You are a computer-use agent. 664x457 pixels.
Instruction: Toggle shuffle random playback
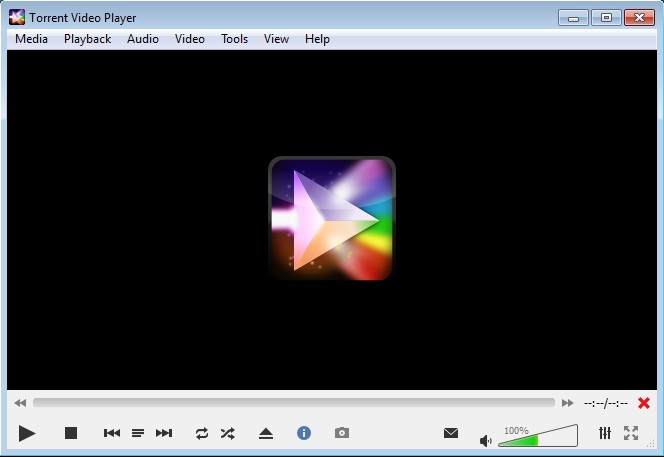[228, 433]
